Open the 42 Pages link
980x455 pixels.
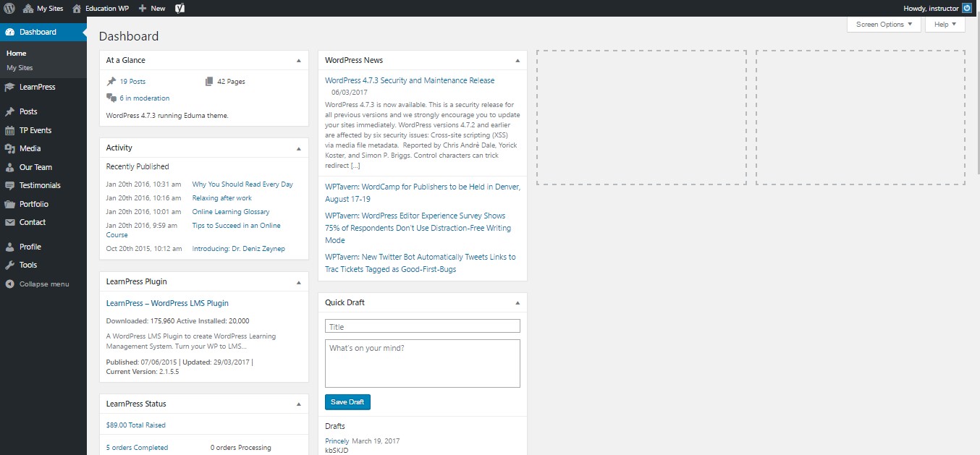click(231, 82)
